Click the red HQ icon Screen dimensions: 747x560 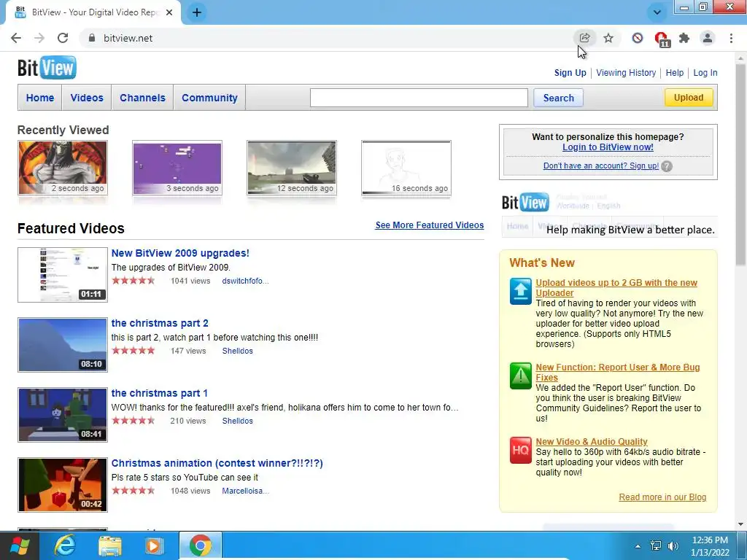coord(521,450)
